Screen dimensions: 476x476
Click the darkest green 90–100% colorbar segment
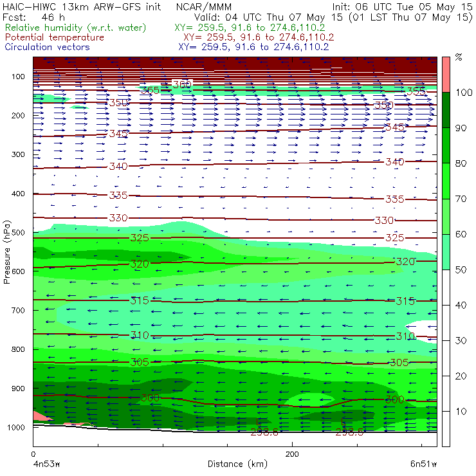pos(446,110)
